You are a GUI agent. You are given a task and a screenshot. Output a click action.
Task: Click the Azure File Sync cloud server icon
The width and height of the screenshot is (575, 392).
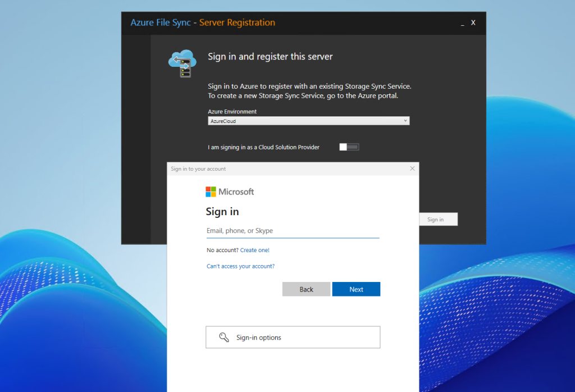(x=182, y=63)
